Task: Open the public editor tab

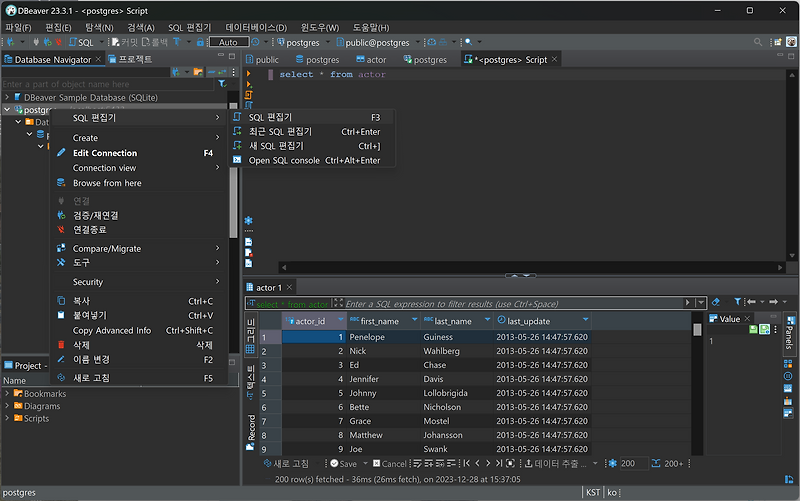Action: 262,60
